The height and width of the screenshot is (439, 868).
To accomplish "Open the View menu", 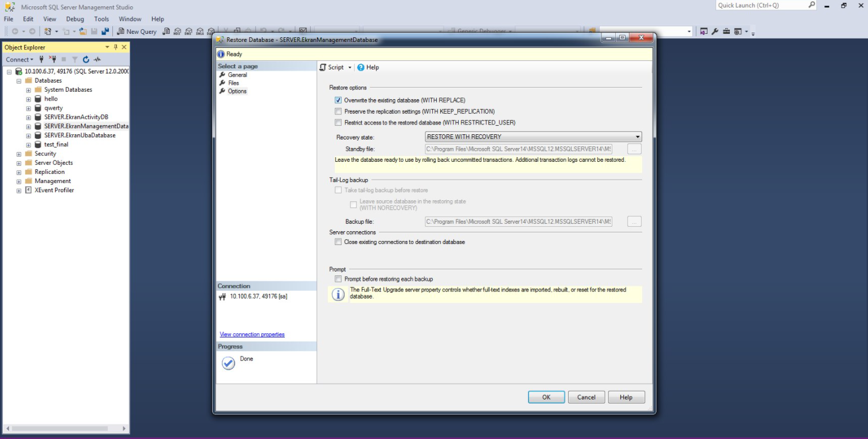I will coord(50,19).
